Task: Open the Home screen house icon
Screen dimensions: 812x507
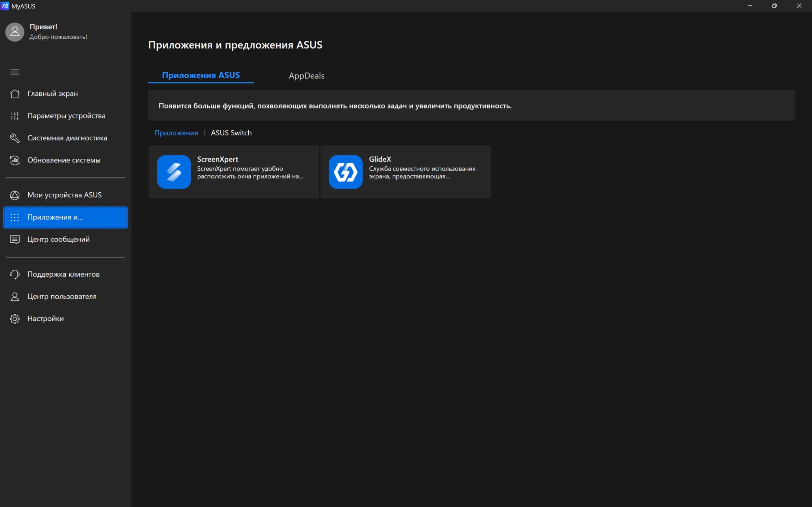Action: click(15, 93)
